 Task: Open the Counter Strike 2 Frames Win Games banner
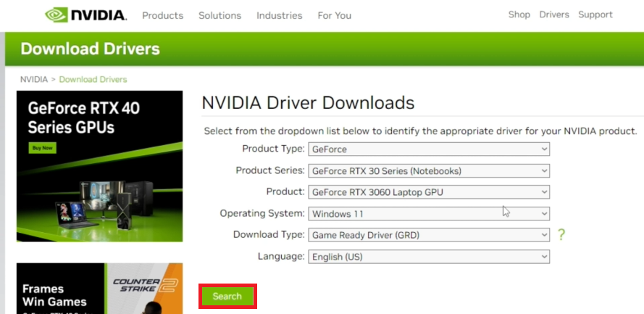[x=99, y=289]
